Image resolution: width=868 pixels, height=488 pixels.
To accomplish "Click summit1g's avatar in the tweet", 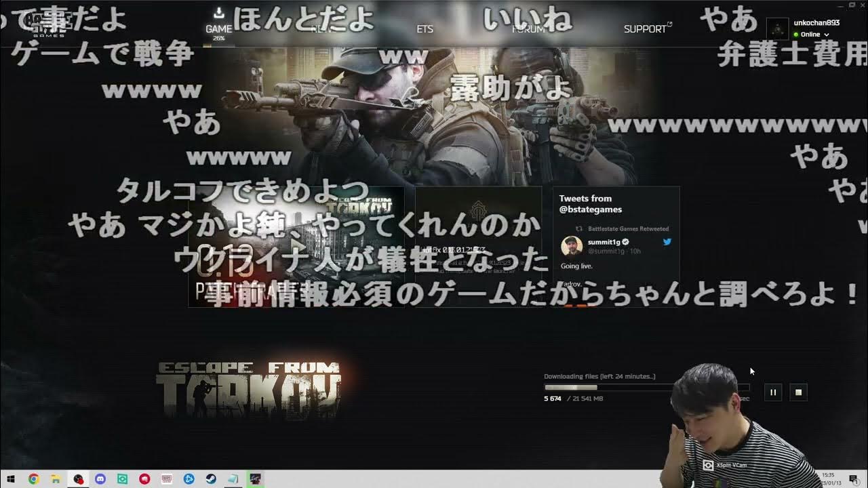I will point(572,246).
